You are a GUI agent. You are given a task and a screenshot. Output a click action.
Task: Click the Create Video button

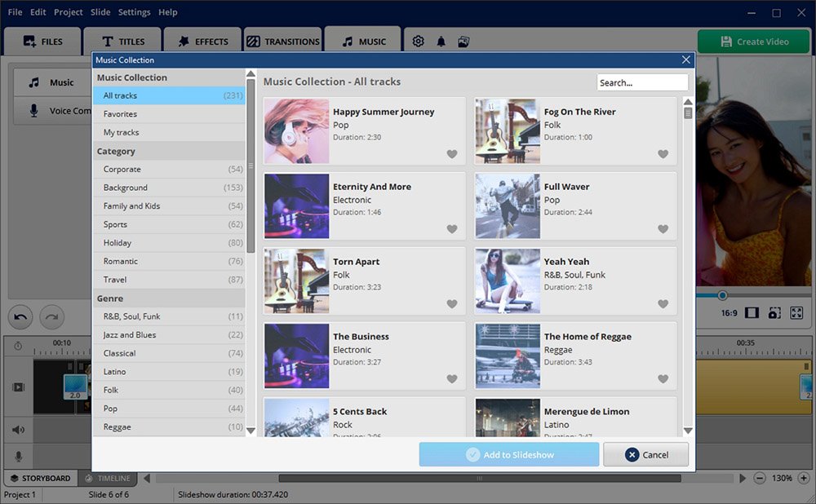pos(754,42)
